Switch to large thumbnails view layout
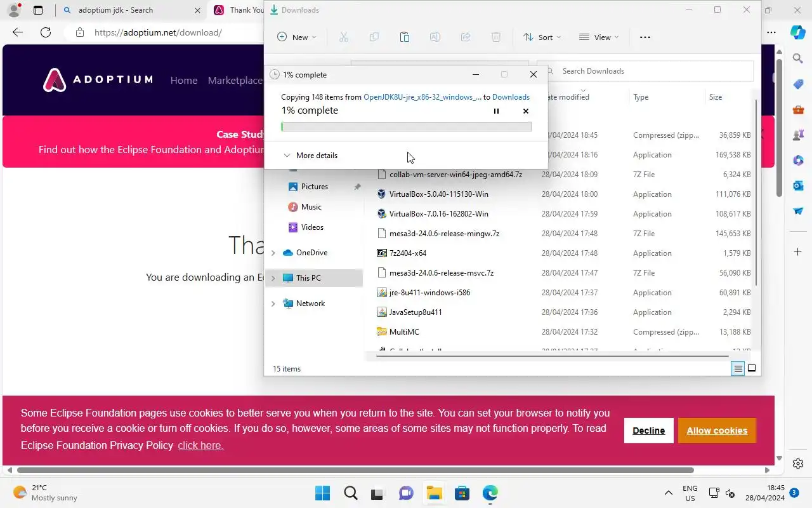This screenshot has width=812, height=508. [x=752, y=369]
